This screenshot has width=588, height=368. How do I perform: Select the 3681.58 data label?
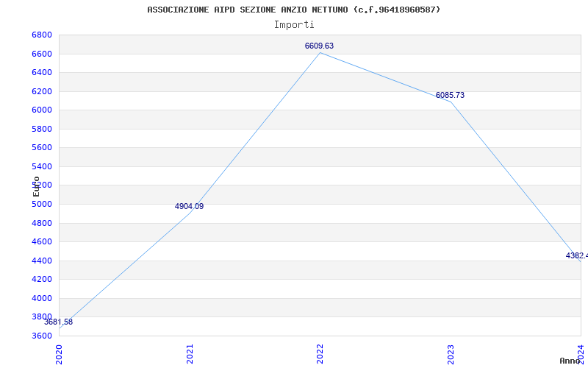59,322
